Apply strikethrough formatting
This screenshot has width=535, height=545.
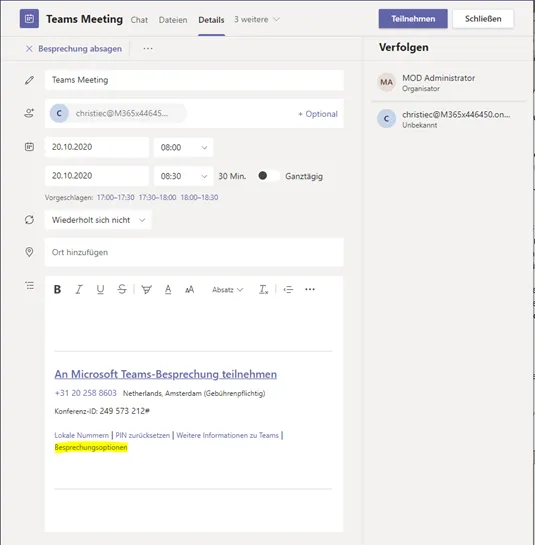point(122,289)
